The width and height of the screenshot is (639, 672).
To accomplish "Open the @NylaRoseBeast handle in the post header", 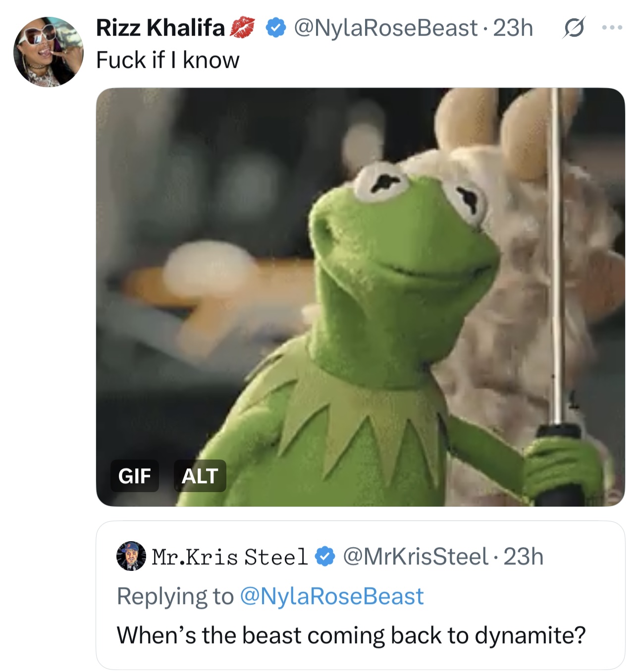I will 385,28.
